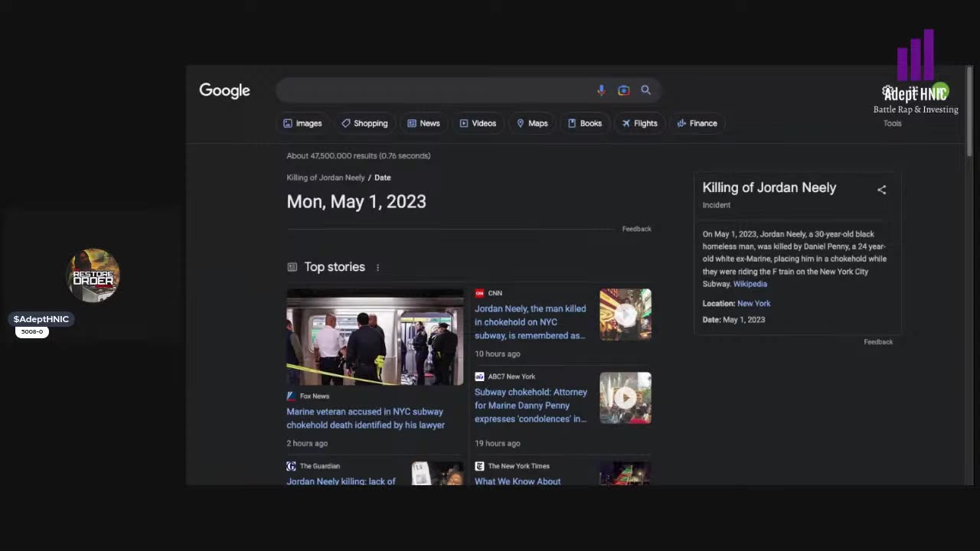The image size is (980, 551).
Task: Click the magnifying glass search icon
Action: (645, 90)
